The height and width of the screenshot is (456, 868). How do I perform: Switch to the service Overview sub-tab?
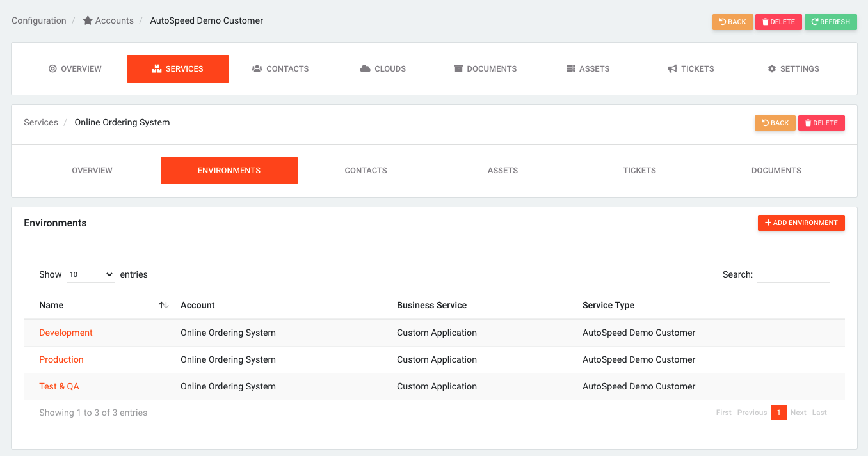click(92, 171)
